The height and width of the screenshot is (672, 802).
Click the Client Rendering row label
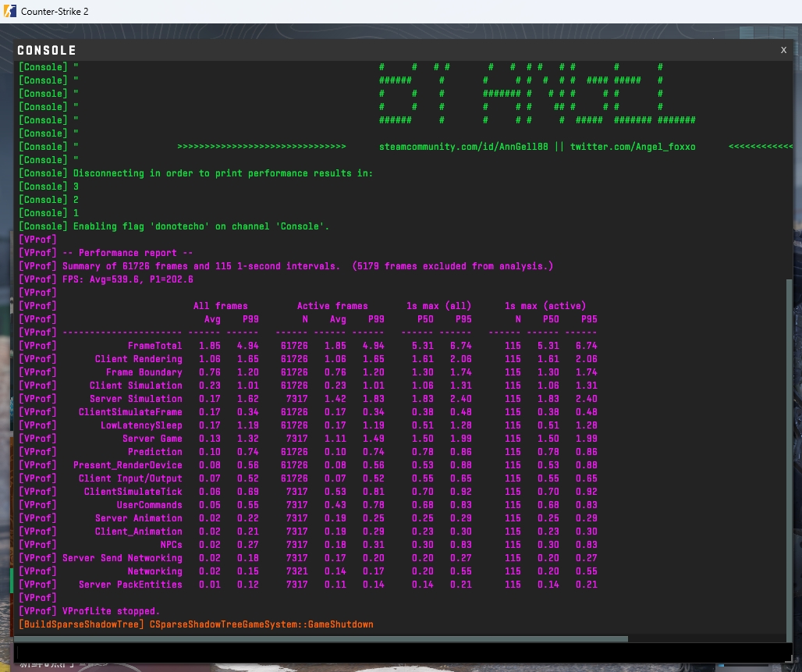pyautogui.click(x=139, y=359)
